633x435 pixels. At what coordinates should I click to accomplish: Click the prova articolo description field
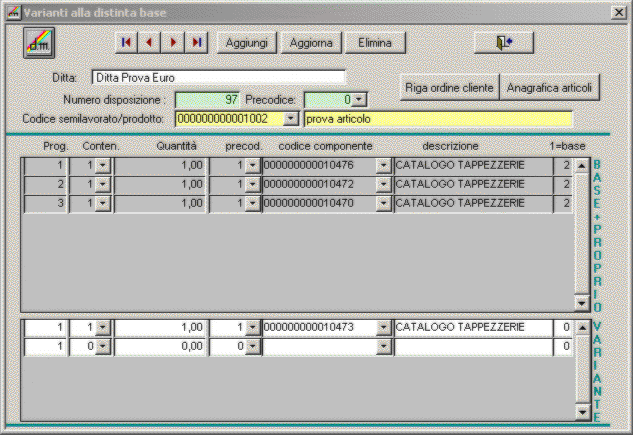(438, 119)
